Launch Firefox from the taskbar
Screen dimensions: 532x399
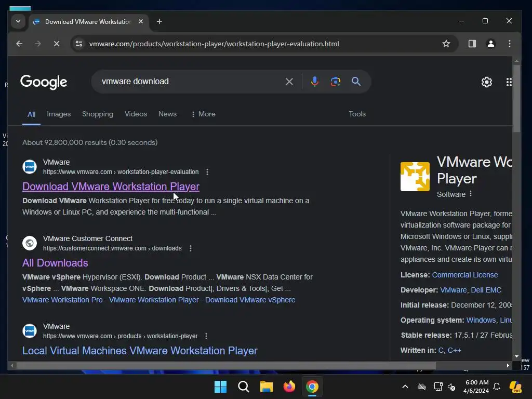(x=289, y=387)
